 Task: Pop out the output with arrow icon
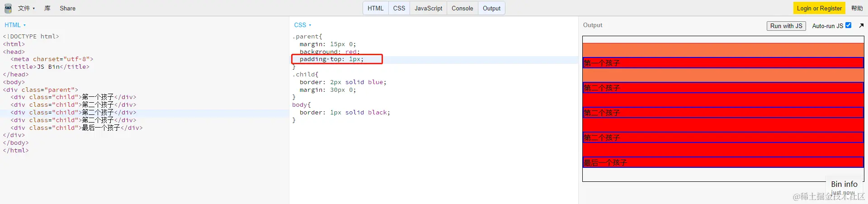click(x=861, y=26)
